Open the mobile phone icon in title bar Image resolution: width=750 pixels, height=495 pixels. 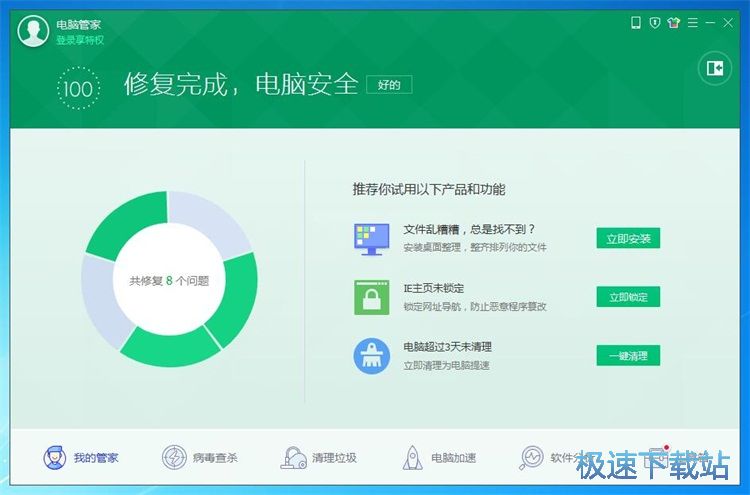click(636, 22)
